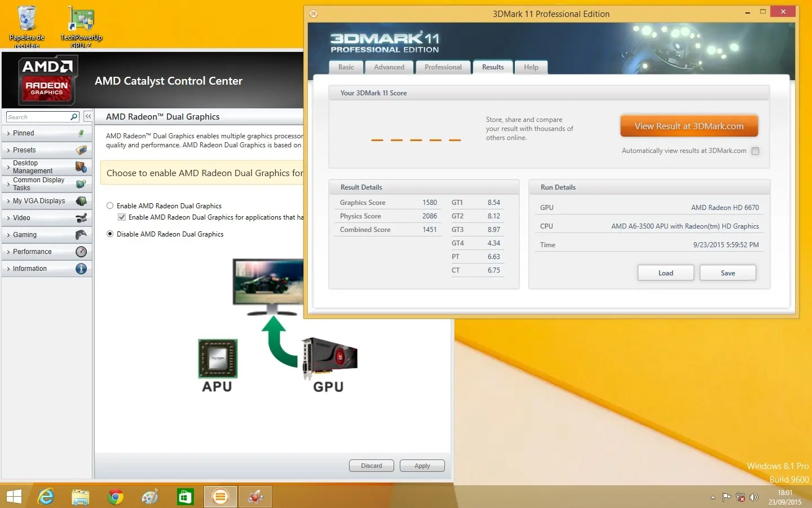Click the blue Information icon
The height and width of the screenshot is (508, 812).
81,269
